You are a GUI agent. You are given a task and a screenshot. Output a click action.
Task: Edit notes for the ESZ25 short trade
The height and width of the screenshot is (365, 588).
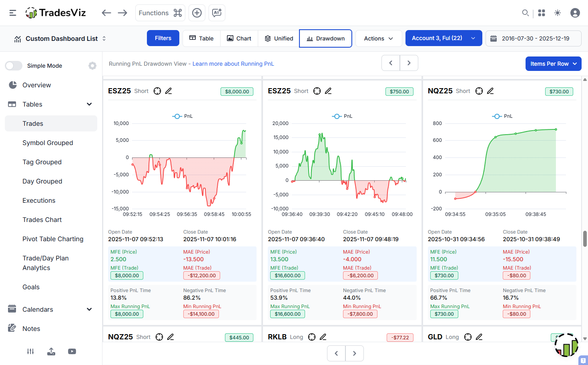(169, 91)
